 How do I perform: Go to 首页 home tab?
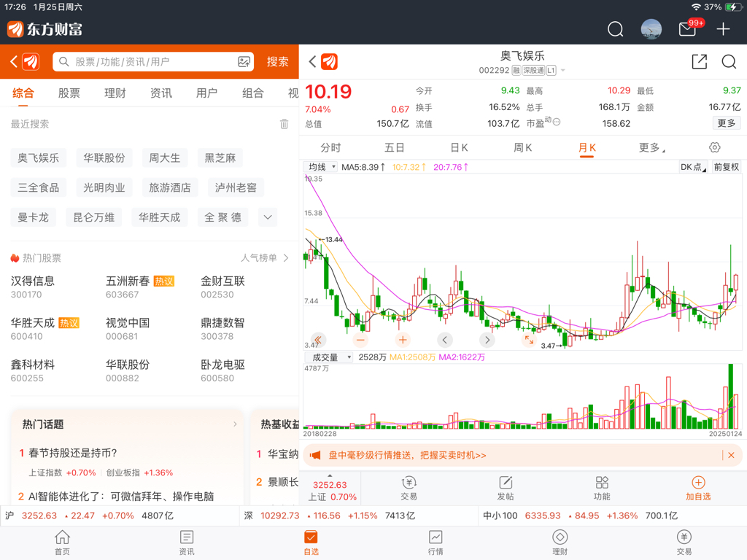(x=62, y=542)
